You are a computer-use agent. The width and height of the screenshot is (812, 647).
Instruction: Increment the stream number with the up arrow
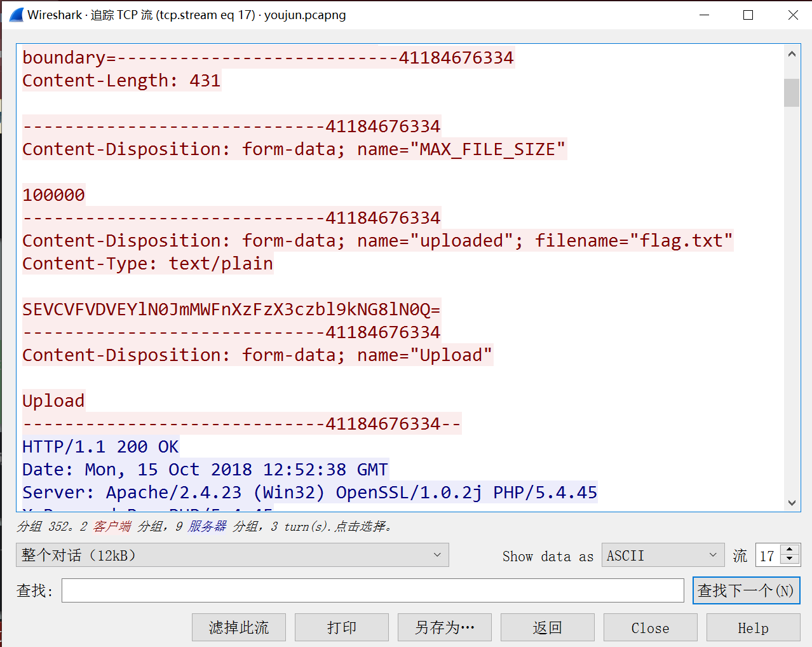[x=790, y=550]
